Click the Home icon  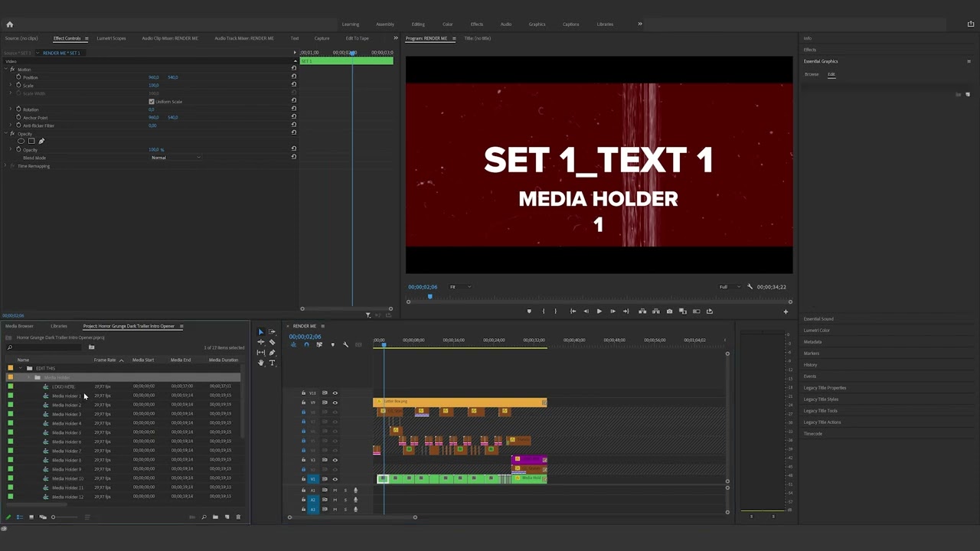coord(9,24)
